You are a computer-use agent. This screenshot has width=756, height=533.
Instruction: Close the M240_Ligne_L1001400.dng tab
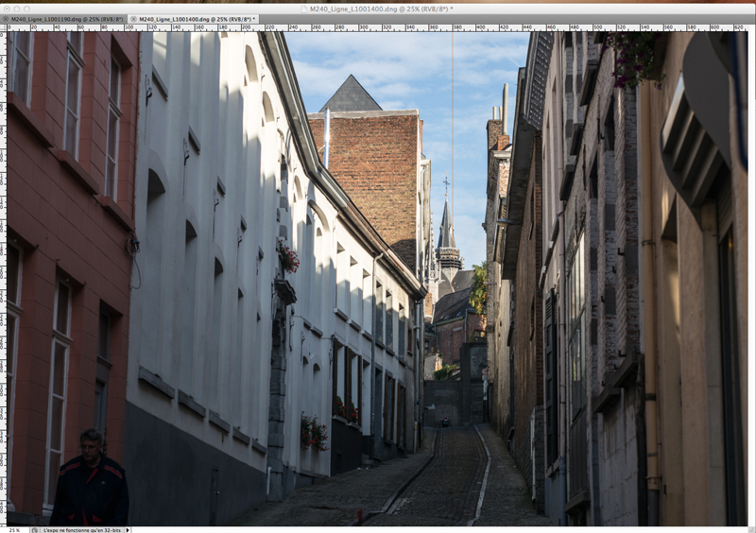(x=132, y=19)
